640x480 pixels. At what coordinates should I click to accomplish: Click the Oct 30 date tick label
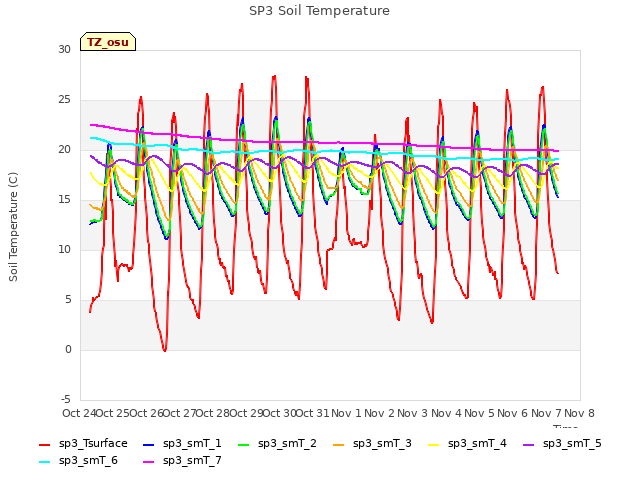(279, 413)
